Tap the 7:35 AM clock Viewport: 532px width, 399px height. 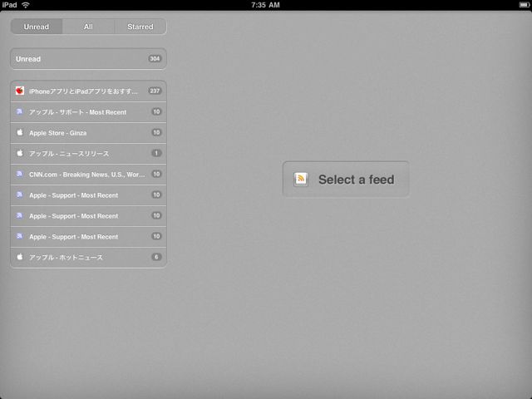tap(266, 5)
